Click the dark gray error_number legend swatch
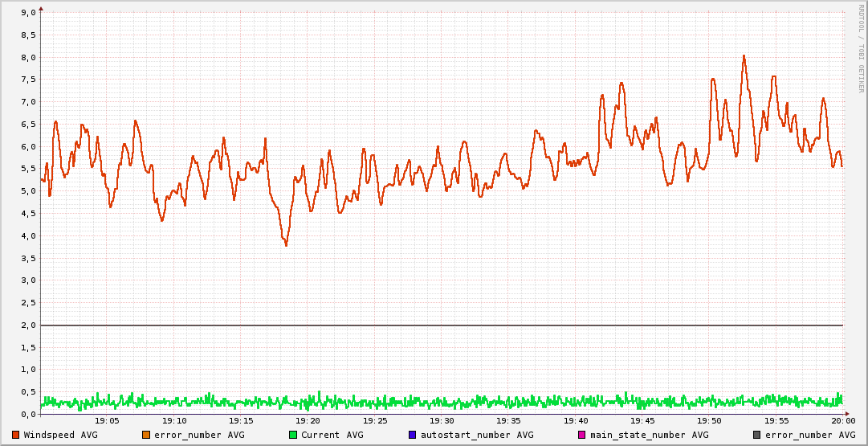 (x=757, y=435)
